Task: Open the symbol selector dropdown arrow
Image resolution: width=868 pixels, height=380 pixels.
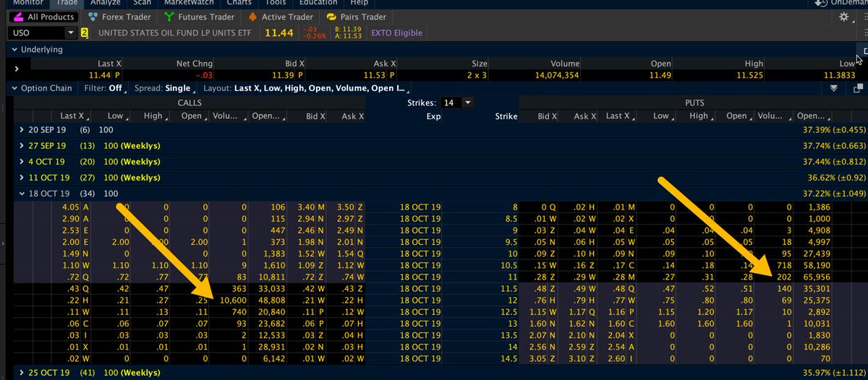Action: tap(71, 33)
